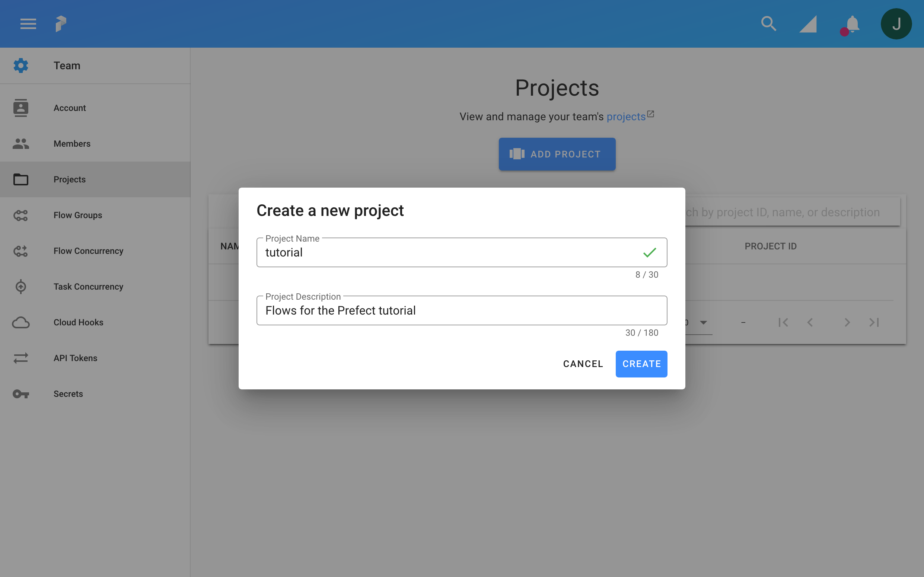Click the Project Name input field
Screen dimensions: 924x577
point(450,253)
